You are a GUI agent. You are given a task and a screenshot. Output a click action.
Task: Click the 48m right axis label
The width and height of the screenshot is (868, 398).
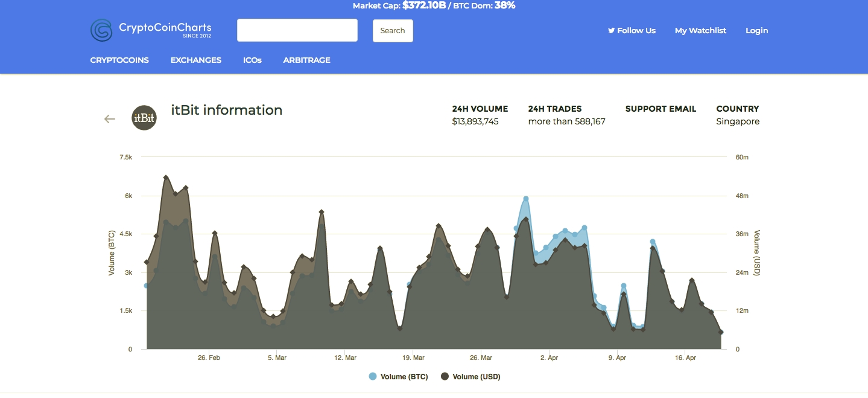742,196
